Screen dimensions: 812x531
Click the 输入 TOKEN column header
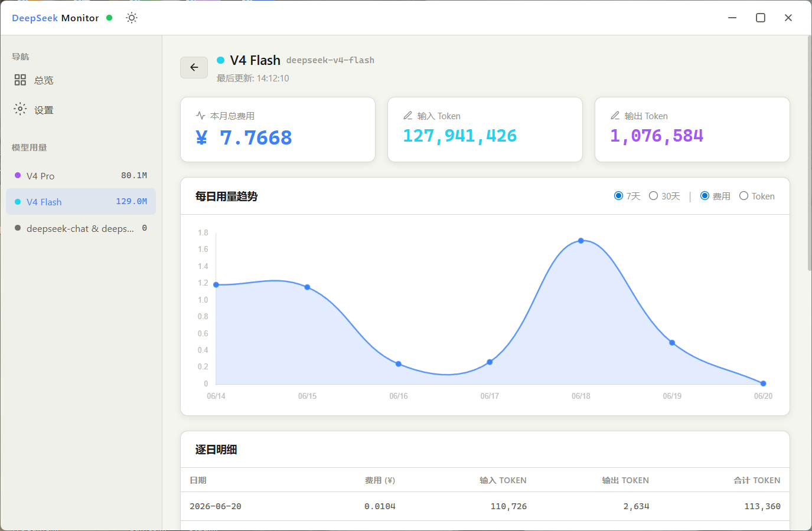[503, 480]
